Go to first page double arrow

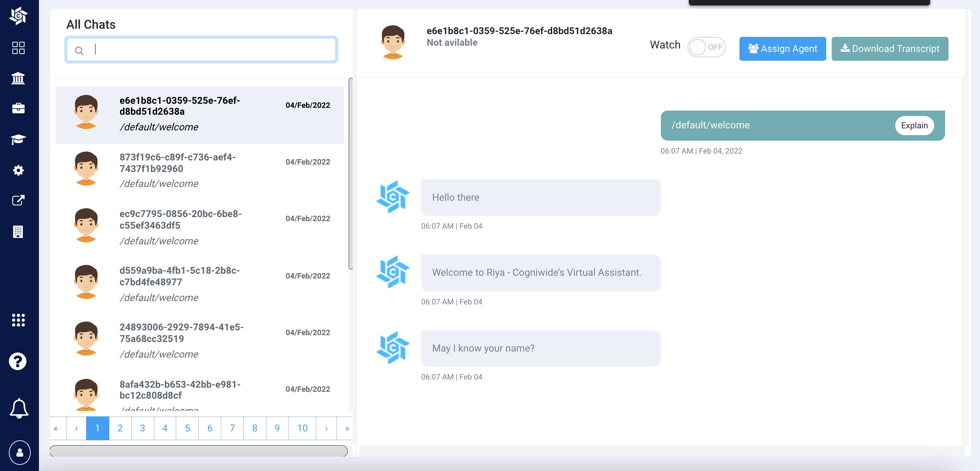56,428
